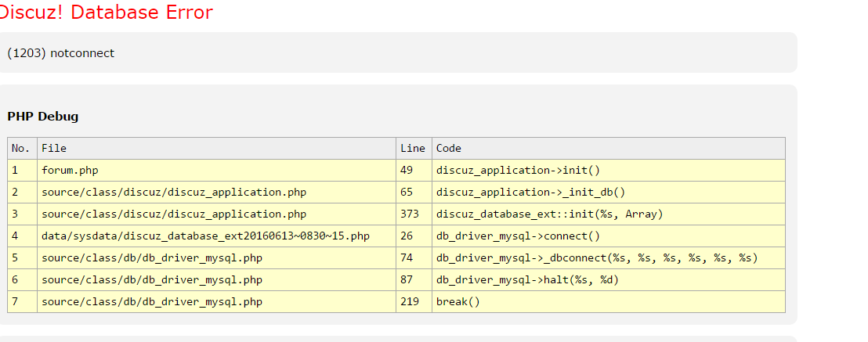The height and width of the screenshot is (342, 868).
Task: Select the (1203) notconnect error message
Action: 61,53
